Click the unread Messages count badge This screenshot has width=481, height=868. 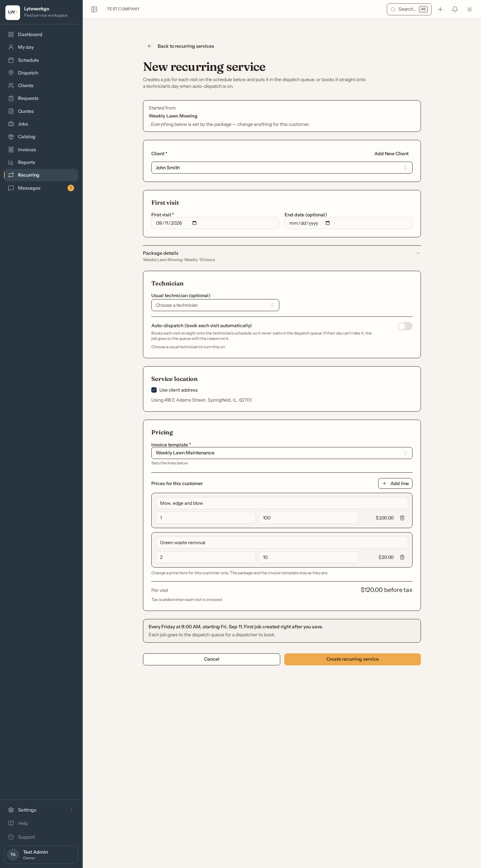(71, 188)
